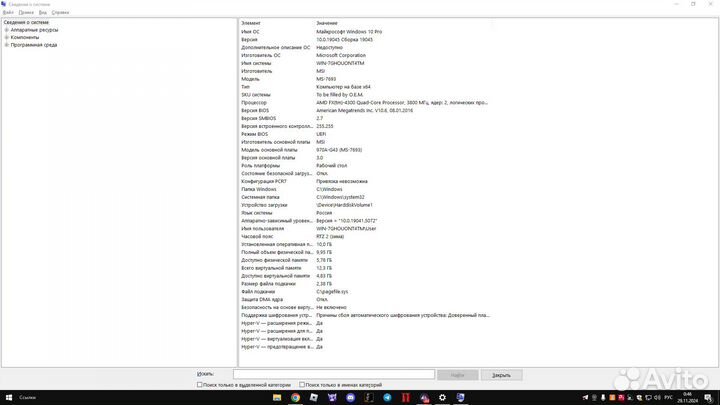
Task: Click the Windows Start button
Action: tap(8, 397)
